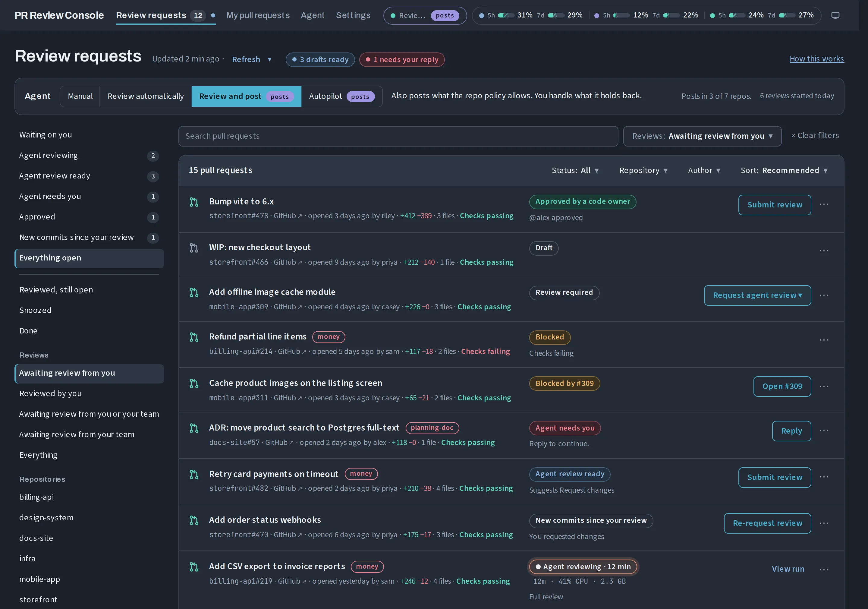This screenshot has height=609, width=868.
Task: Open the Author filter dropdown
Action: click(704, 171)
